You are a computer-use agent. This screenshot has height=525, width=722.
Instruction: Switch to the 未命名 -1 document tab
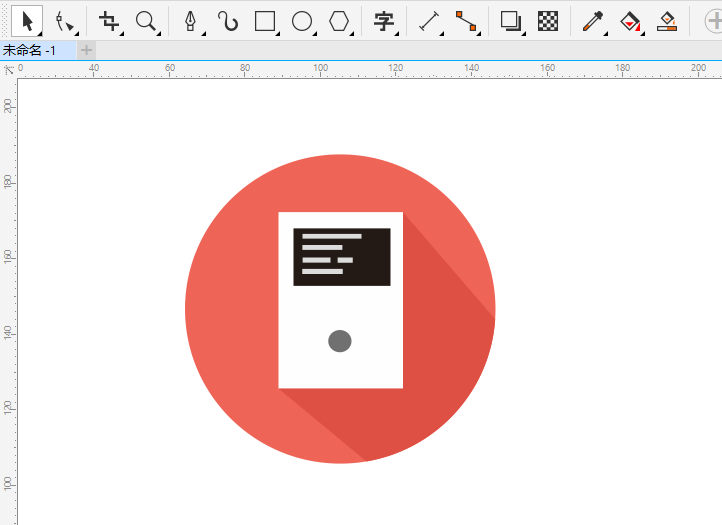pos(38,50)
